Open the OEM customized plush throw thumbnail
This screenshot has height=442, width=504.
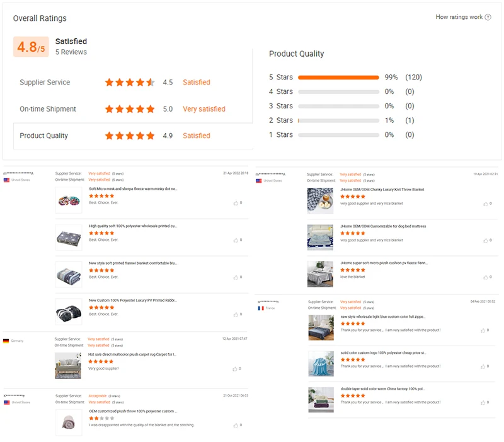point(69,422)
